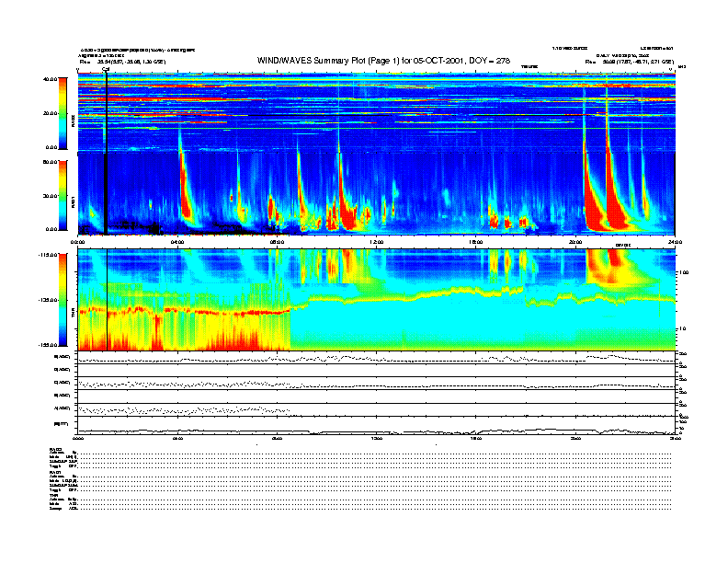The image size is (728, 563).
Task: Click the large red burst after 20:00
Action: coord(594,204)
